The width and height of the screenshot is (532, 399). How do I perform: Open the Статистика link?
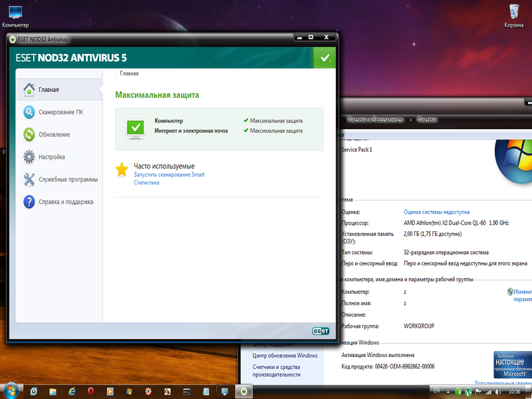point(146,182)
